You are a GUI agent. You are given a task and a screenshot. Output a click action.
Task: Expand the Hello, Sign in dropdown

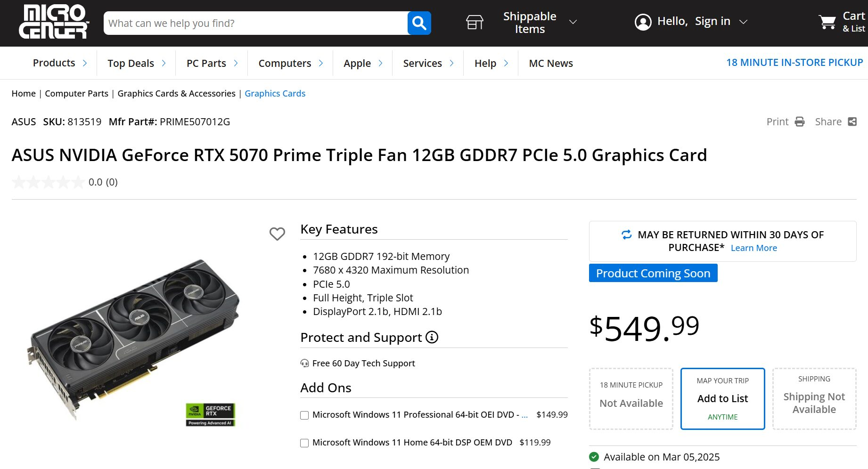coord(743,22)
